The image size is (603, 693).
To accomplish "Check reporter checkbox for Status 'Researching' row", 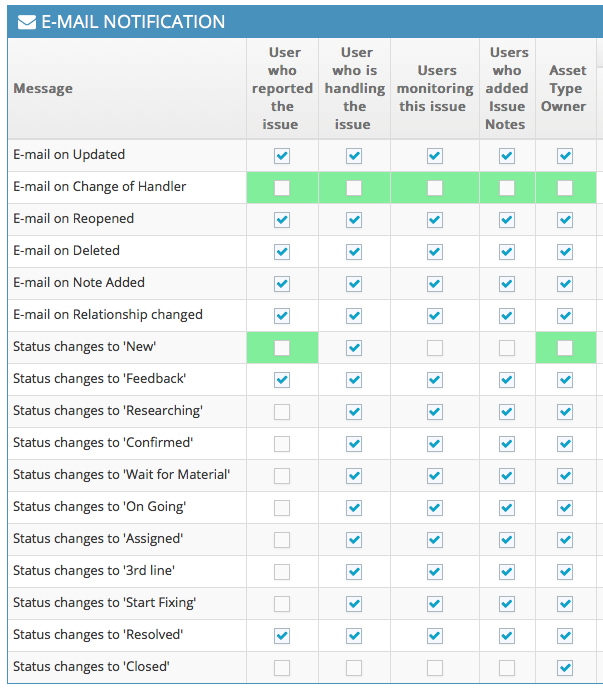I will (282, 412).
